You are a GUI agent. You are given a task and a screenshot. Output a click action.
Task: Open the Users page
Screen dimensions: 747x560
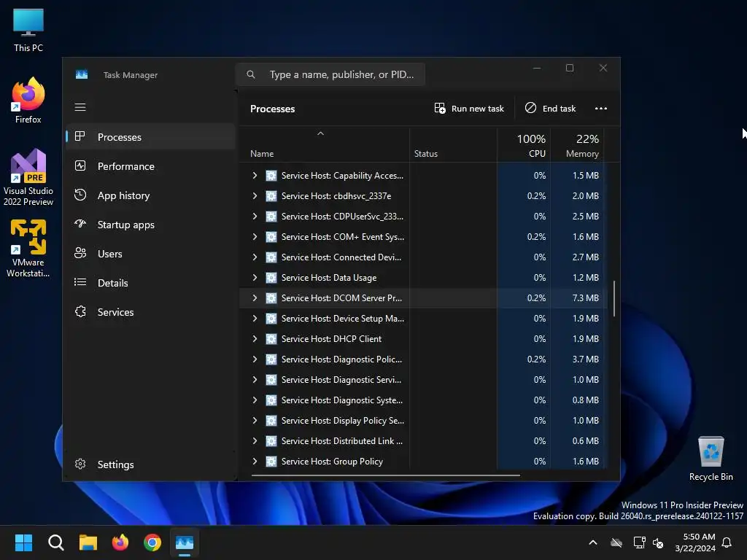point(150,253)
